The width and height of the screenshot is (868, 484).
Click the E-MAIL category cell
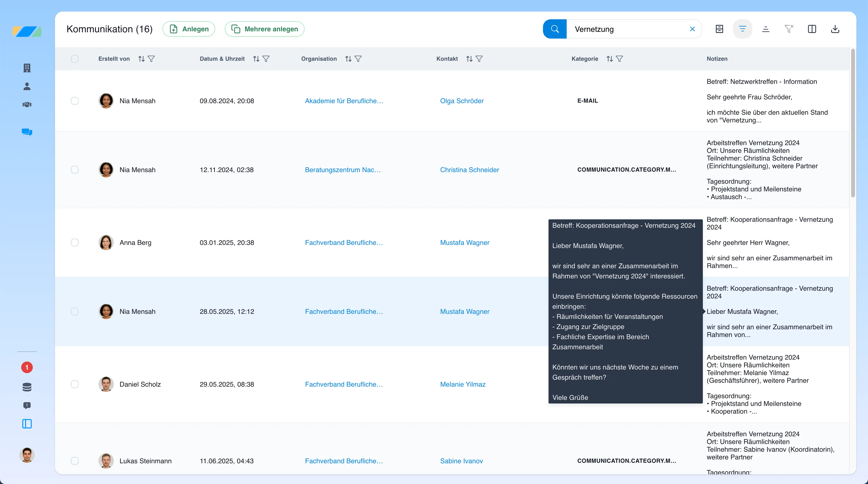point(588,101)
